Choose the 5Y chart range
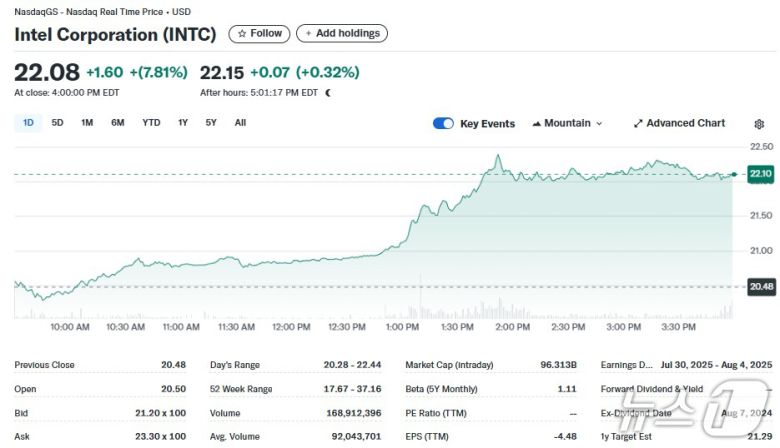Image resolution: width=780 pixels, height=448 pixels. (210, 123)
